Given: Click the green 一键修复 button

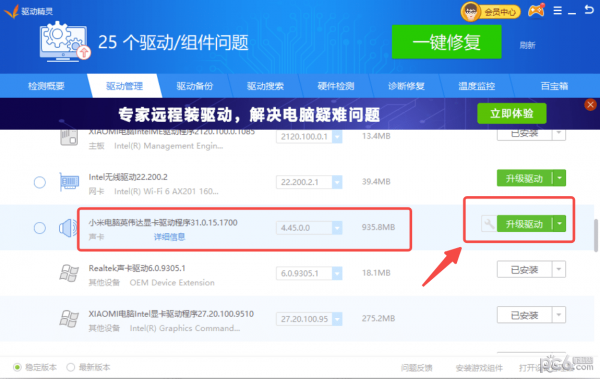Looking at the screenshot, I should click(447, 42).
